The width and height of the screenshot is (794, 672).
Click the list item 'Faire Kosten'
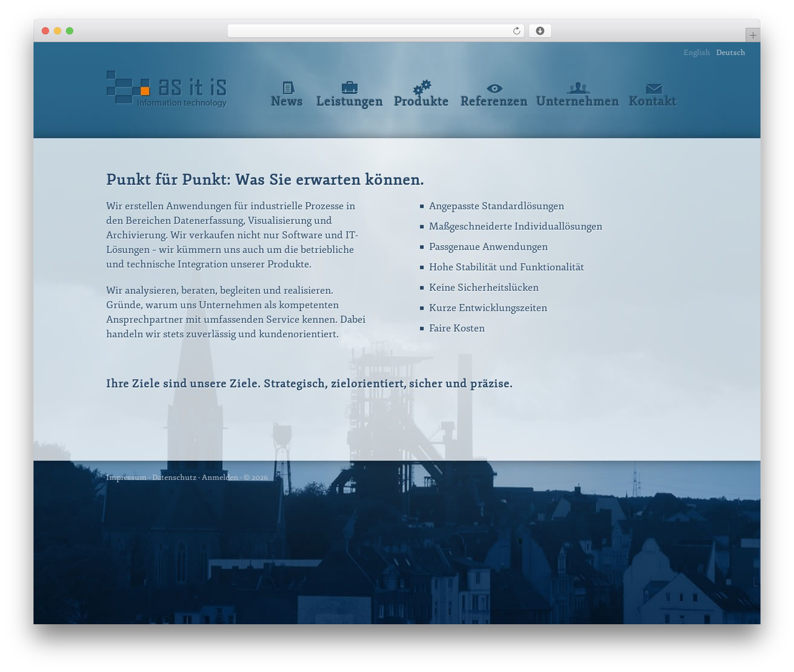point(457,329)
